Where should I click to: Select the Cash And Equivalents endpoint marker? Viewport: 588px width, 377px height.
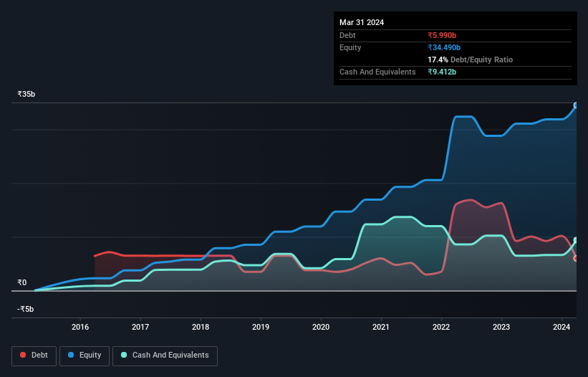576,240
